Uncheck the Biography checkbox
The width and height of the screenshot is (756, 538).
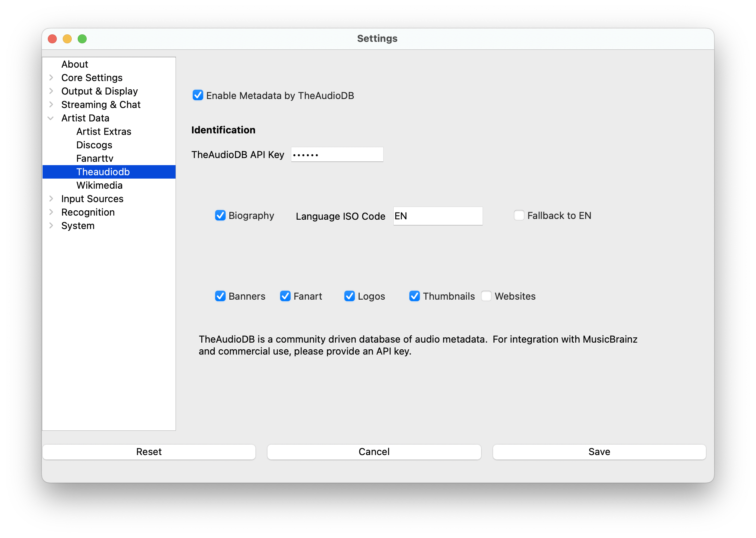(220, 216)
